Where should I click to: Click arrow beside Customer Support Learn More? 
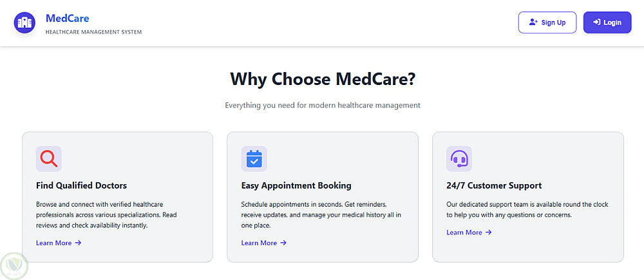[488, 232]
